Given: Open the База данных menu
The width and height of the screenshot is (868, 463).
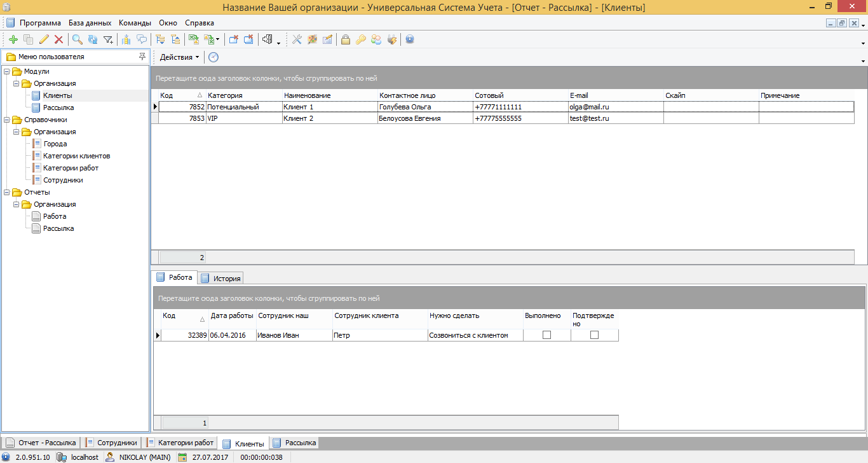Looking at the screenshot, I should tap(90, 22).
